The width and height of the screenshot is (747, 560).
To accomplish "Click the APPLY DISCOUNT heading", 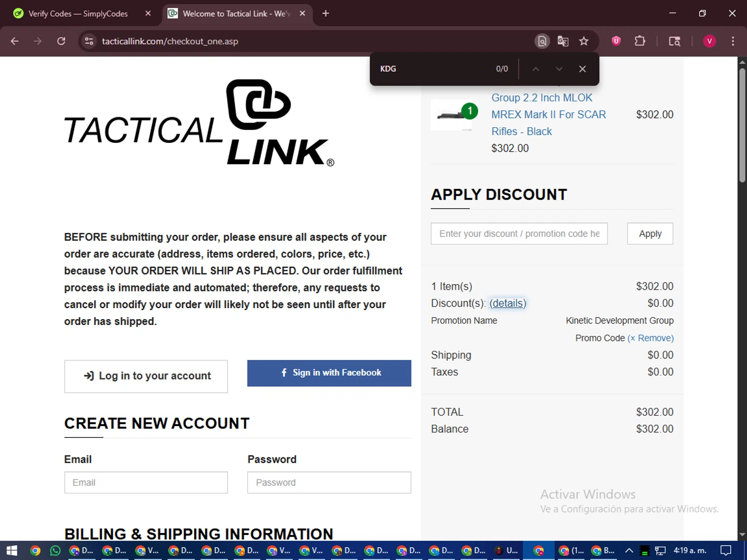I will pyautogui.click(x=499, y=195).
